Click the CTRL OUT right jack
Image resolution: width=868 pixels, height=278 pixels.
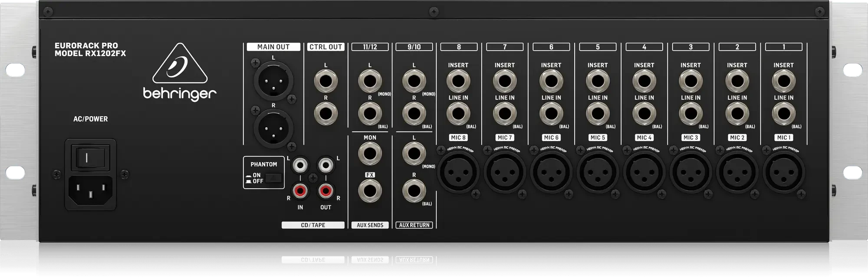click(x=325, y=114)
